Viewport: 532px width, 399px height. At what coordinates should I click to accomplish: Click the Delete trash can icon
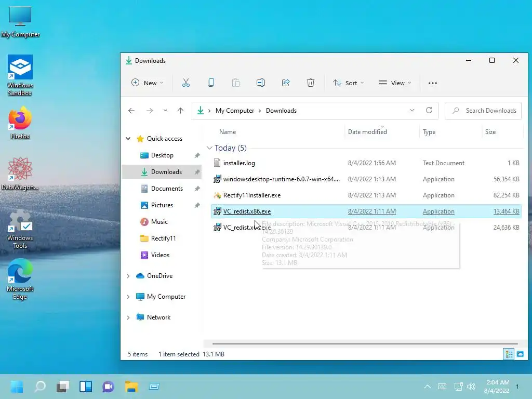311,83
